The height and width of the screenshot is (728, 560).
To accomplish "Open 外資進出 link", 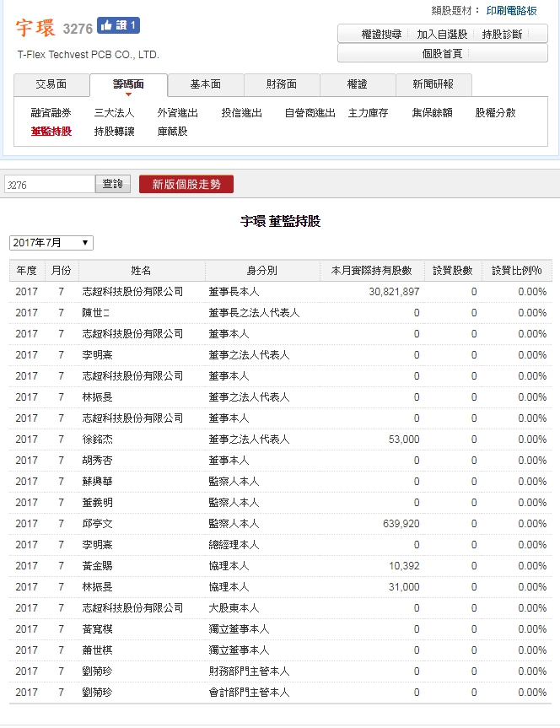I will pyautogui.click(x=178, y=113).
